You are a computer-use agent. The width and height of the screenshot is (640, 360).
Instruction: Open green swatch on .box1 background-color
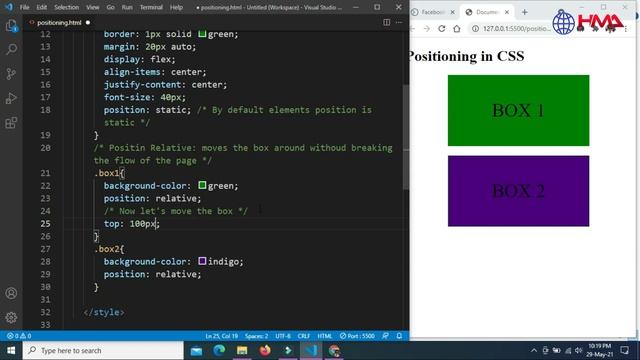pos(202,185)
